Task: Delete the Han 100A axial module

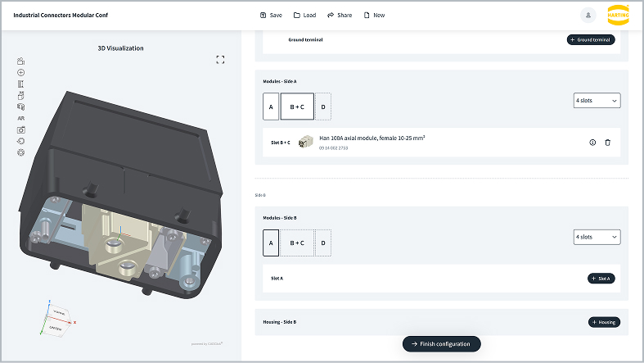Action: 607,143
